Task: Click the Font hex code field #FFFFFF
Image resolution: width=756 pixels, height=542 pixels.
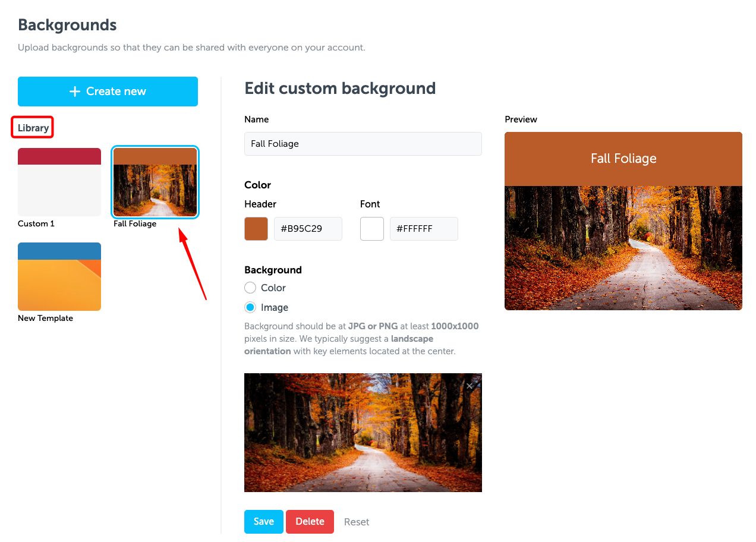Action: (x=424, y=228)
